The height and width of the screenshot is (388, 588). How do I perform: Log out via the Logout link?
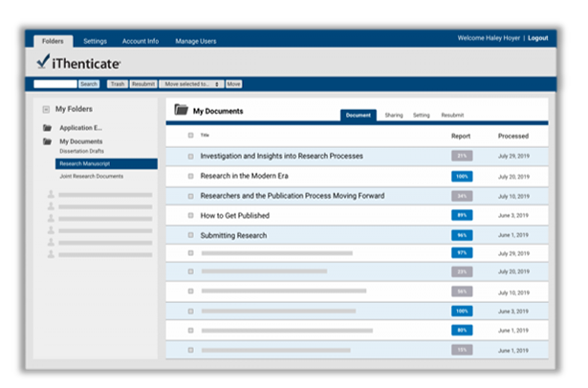point(537,38)
